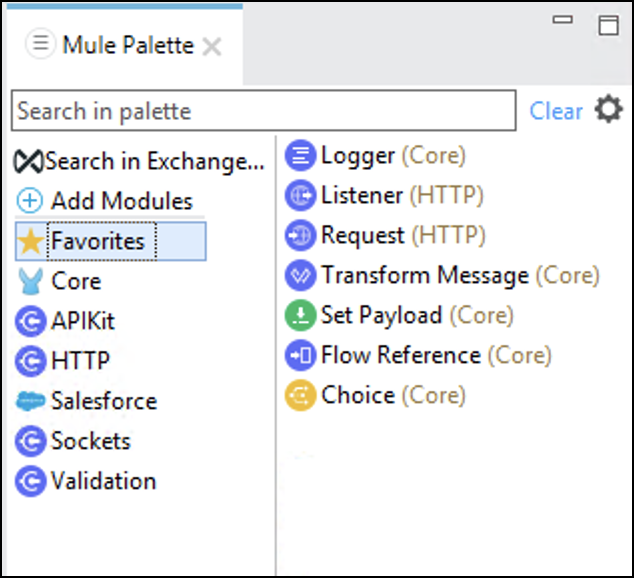Select APIKit category label

[83, 321]
